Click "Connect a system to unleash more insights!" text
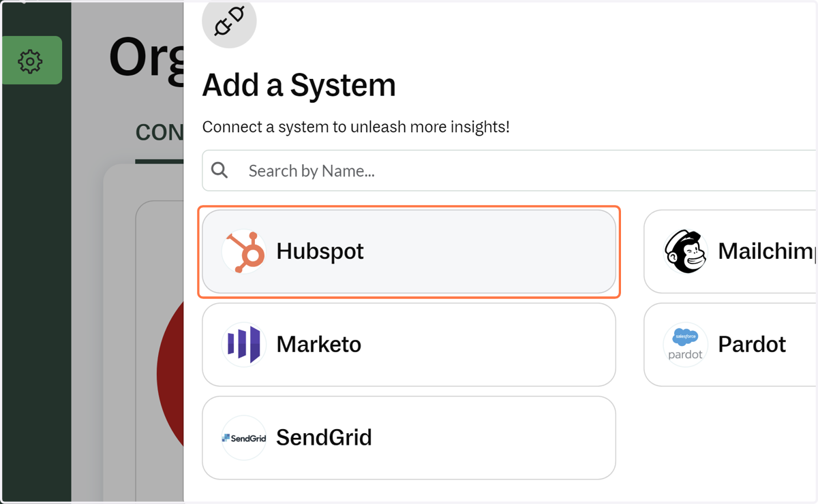 (x=356, y=127)
